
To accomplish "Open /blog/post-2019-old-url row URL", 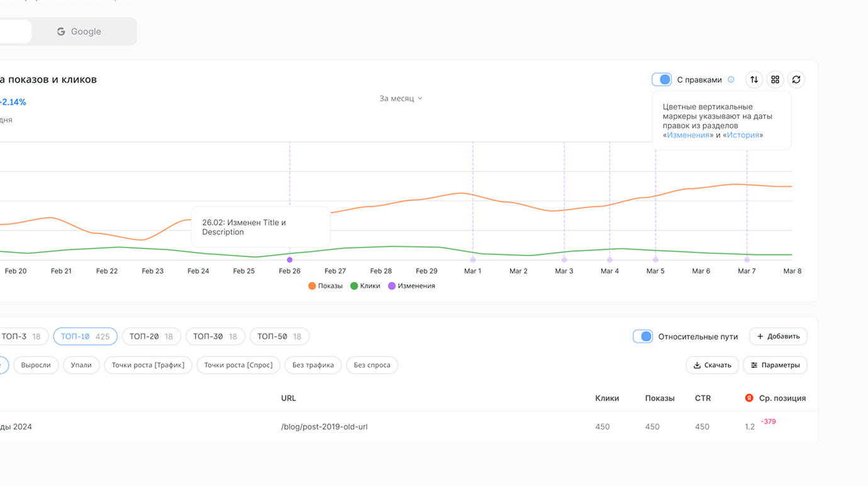I will [x=325, y=427].
